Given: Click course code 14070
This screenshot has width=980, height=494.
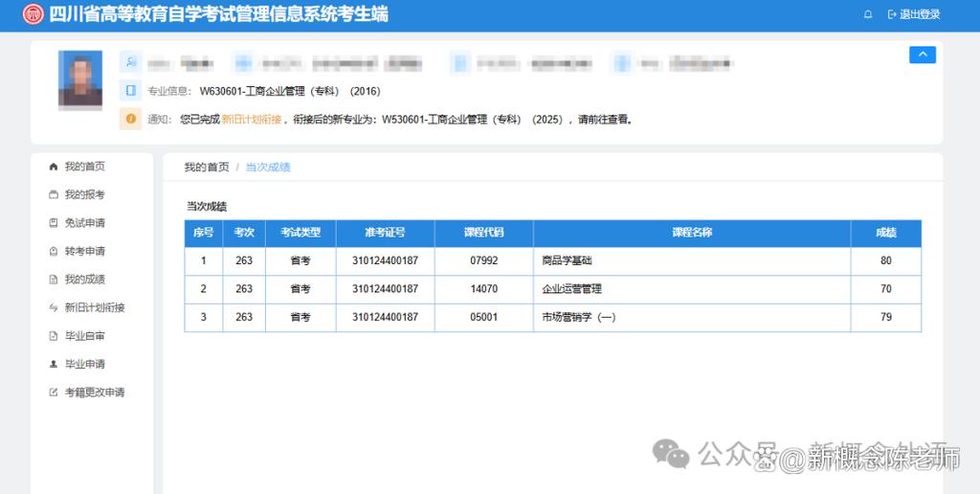Looking at the screenshot, I should tap(483, 289).
